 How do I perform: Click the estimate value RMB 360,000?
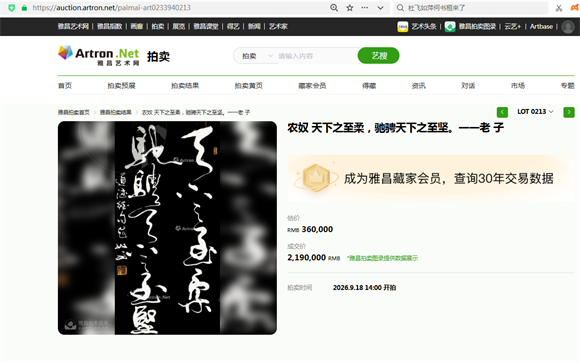(x=310, y=229)
